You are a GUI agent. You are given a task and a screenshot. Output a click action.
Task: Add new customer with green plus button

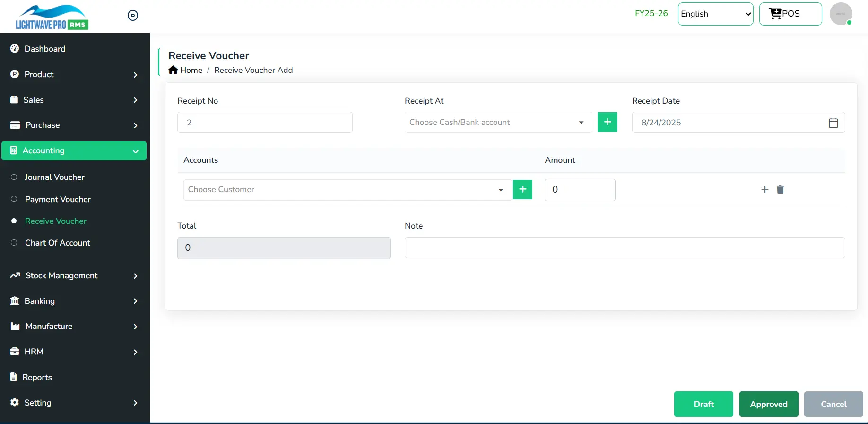(522, 189)
